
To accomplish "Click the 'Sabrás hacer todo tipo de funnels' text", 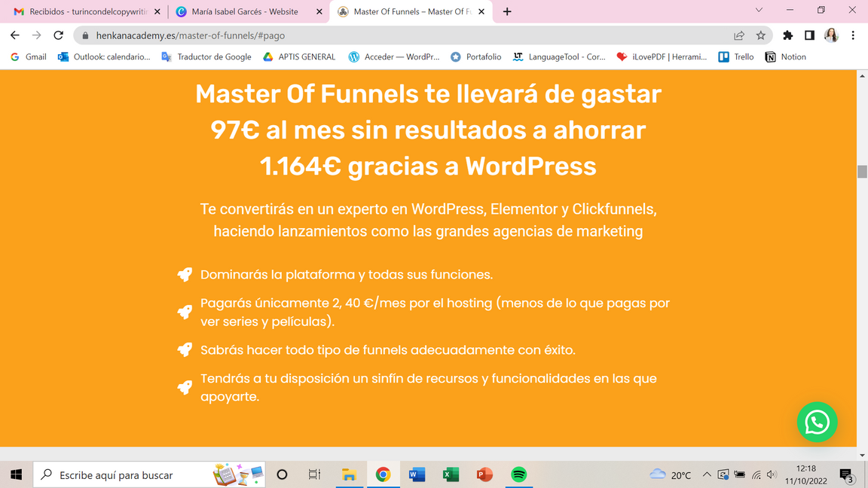I will click(388, 349).
